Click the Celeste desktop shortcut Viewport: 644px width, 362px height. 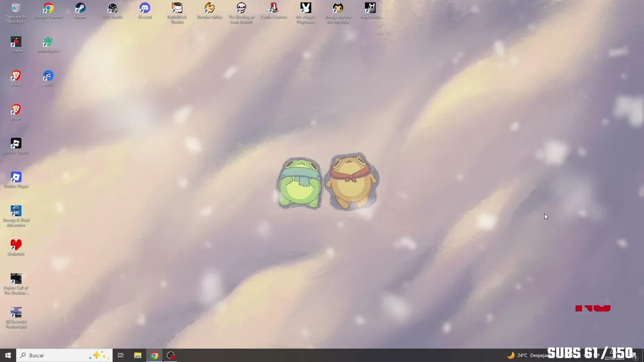point(16,45)
